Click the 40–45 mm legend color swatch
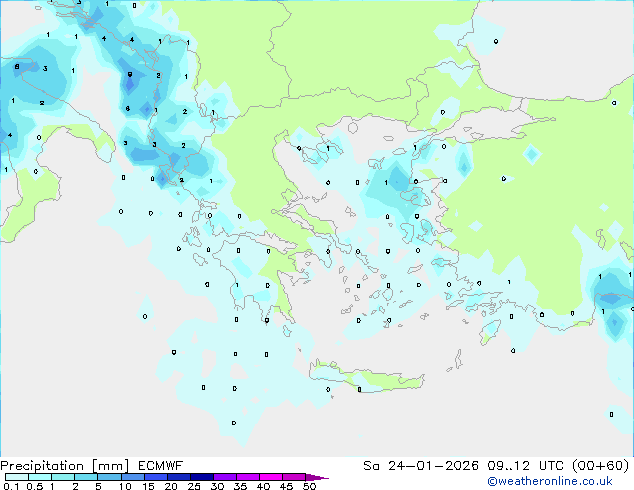The image size is (634, 490). click(271, 477)
